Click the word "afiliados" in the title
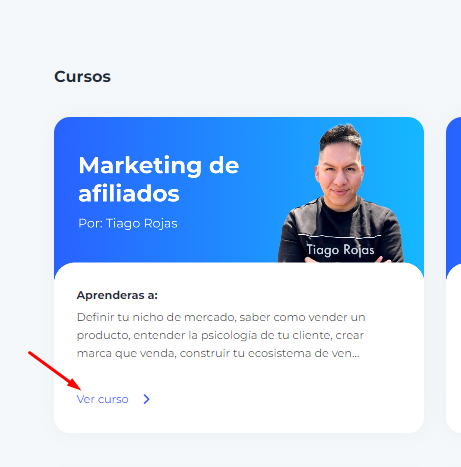This screenshot has height=467, width=461. point(129,194)
